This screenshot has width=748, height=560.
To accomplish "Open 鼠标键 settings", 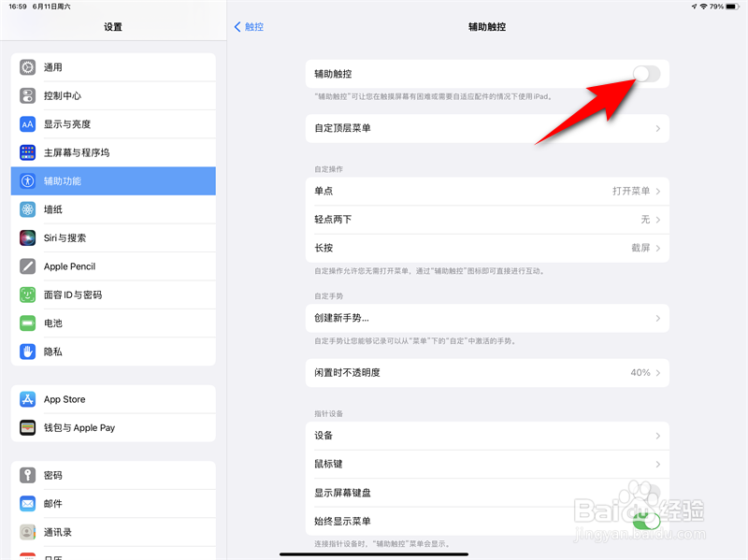I will click(x=487, y=464).
